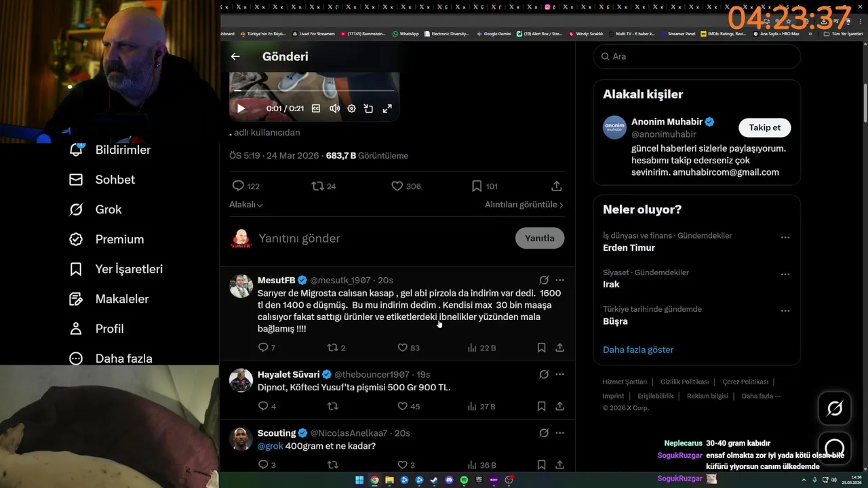Like the main post with 306 likes

click(406, 186)
